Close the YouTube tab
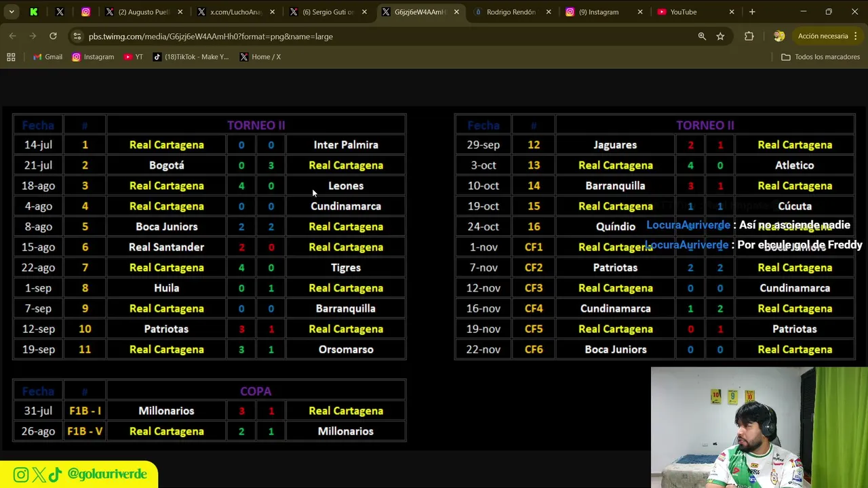The width and height of the screenshot is (868, 488). point(732,12)
